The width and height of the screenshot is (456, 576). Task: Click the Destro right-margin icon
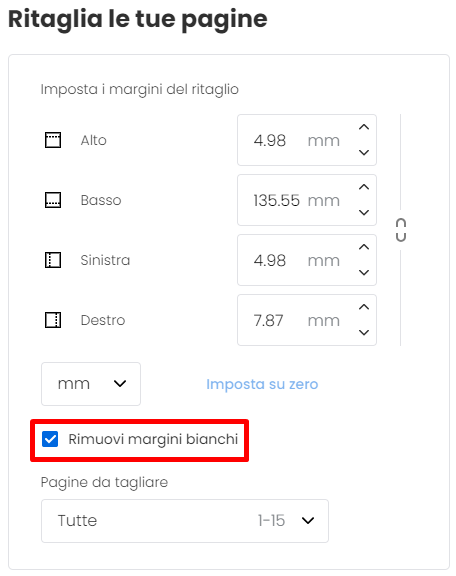(53, 320)
